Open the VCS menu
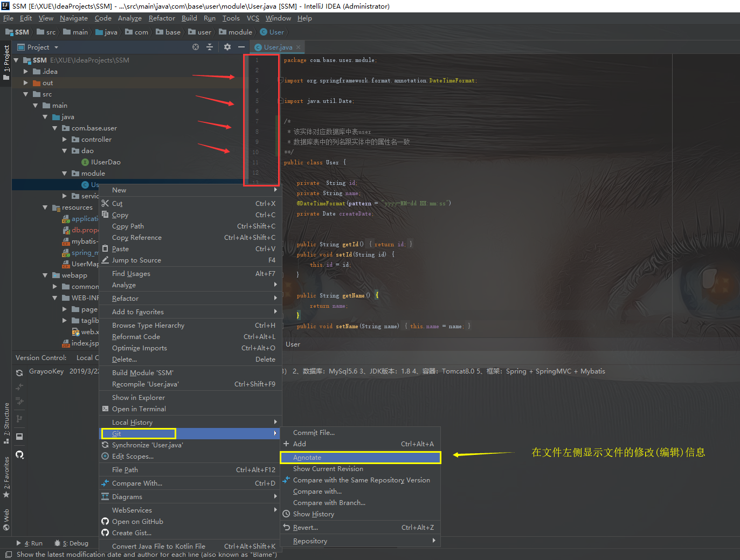 click(253, 18)
